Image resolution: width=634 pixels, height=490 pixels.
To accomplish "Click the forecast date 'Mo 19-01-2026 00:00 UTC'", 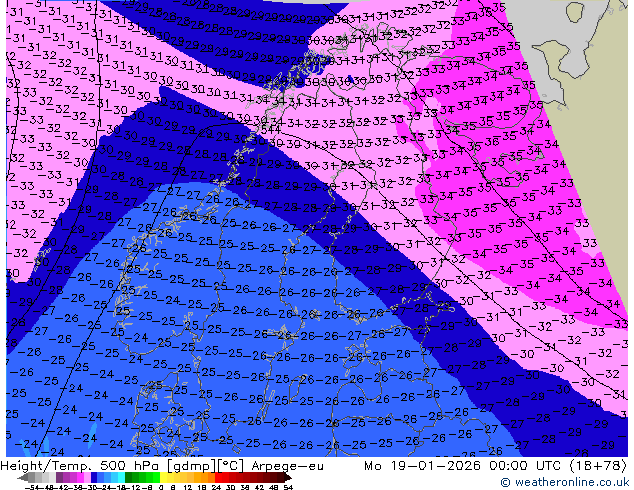I will pyautogui.click(x=464, y=466).
